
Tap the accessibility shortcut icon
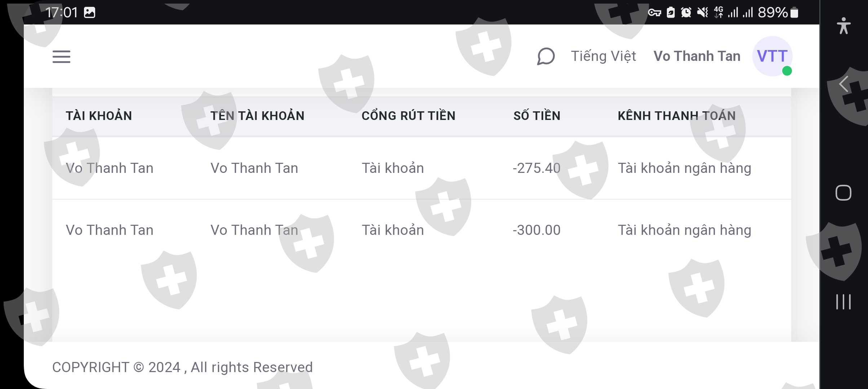coord(843,26)
